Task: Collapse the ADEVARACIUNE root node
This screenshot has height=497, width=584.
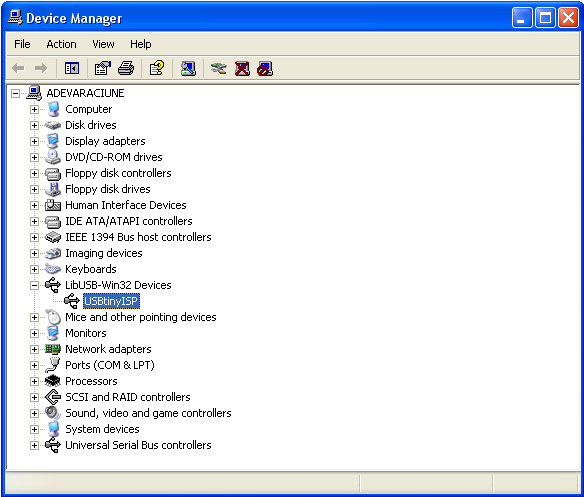Action: tap(15, 93)
